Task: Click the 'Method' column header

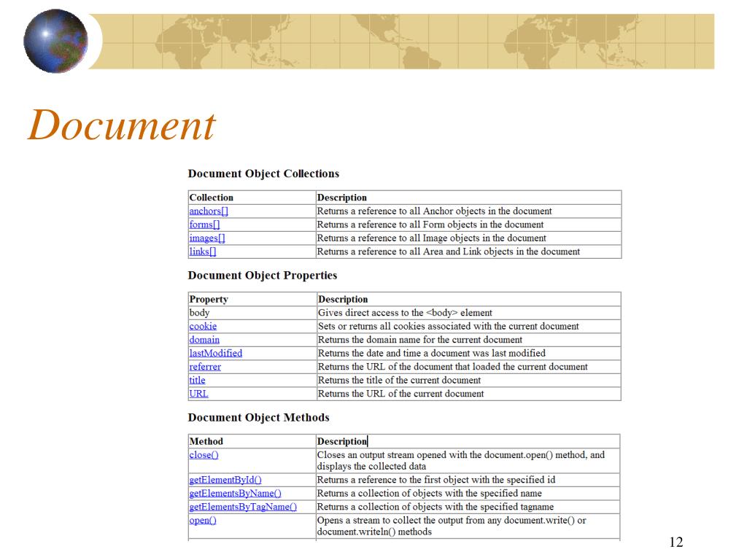Action: point(206,441)
